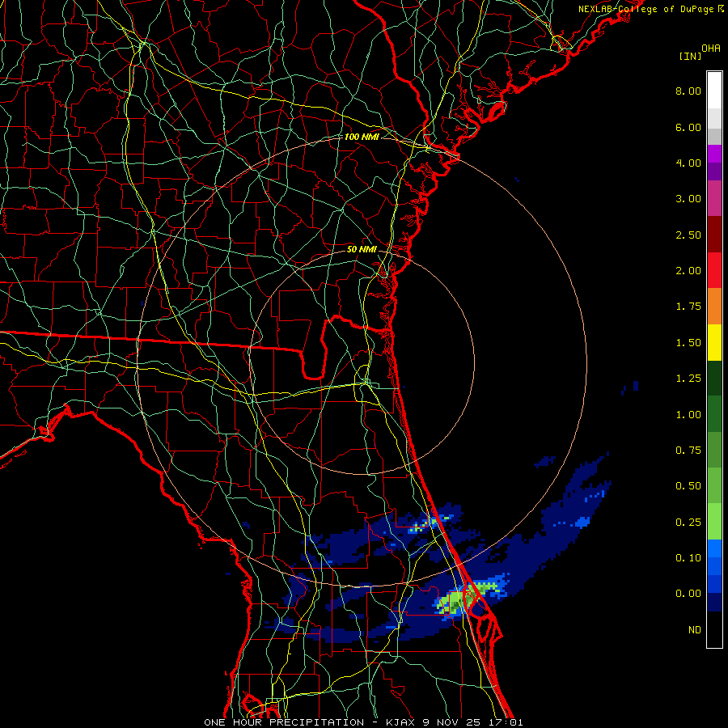Click the darkest green 1.25 legend swatch
Image resolution: width=728 pixels, height=728 pixels.
point(714,379)
